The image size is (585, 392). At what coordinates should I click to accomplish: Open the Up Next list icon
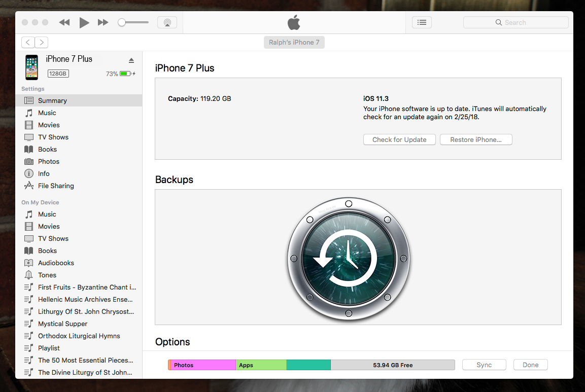click(x=422, y=22)
